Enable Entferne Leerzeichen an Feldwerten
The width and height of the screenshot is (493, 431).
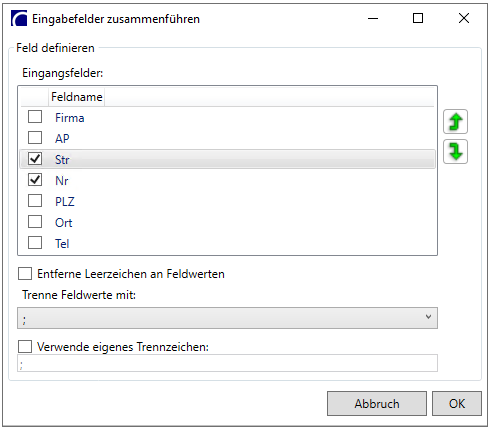pos(25,274)
